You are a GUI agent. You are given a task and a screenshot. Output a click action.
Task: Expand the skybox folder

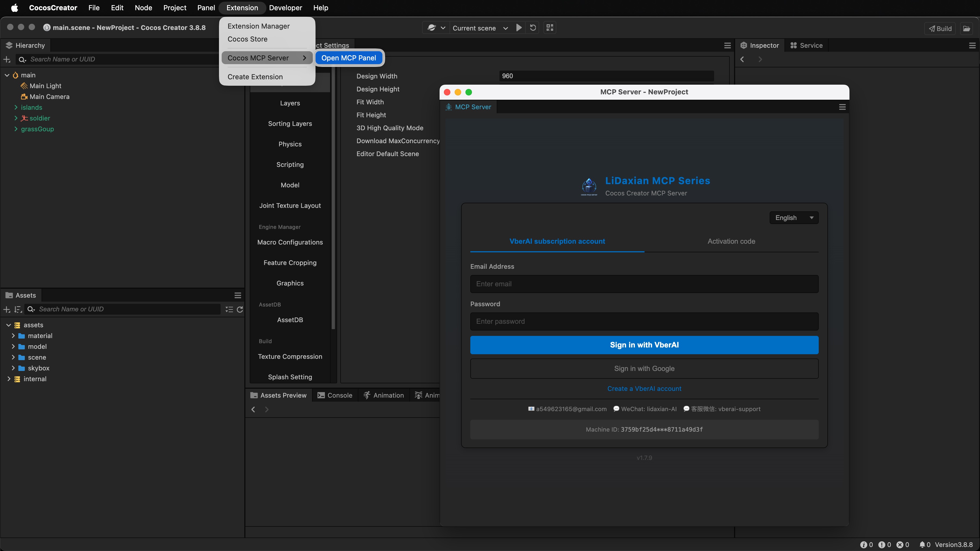point(13,368)
